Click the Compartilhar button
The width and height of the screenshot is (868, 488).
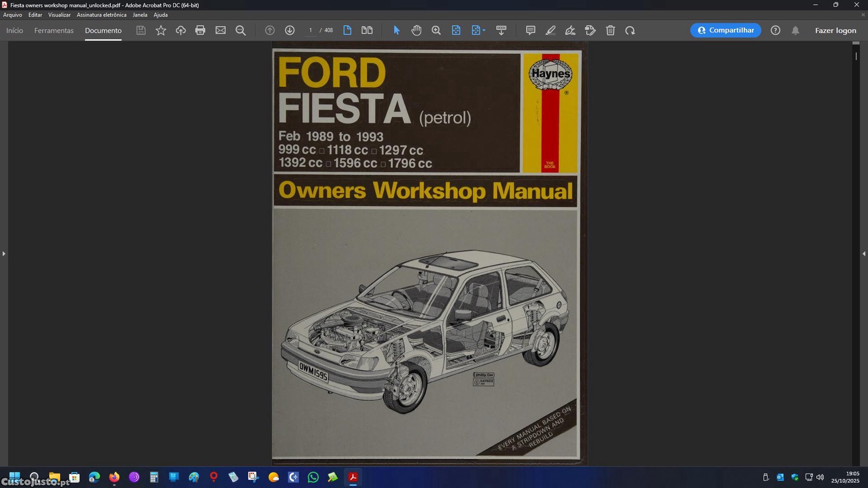click(725, 30)
